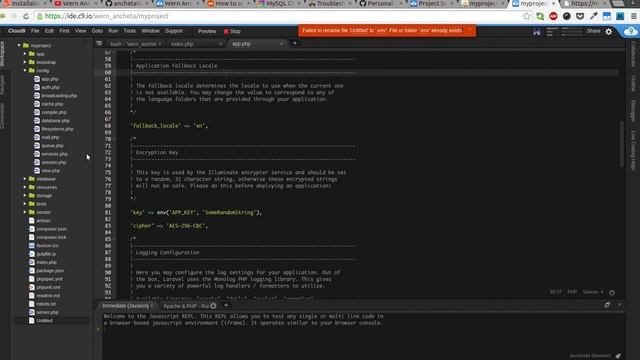Click the Cloud9 cloud logo button
The width and height of the screenshot is (640, 360).
pyautogui.click(x=631, y=31)
